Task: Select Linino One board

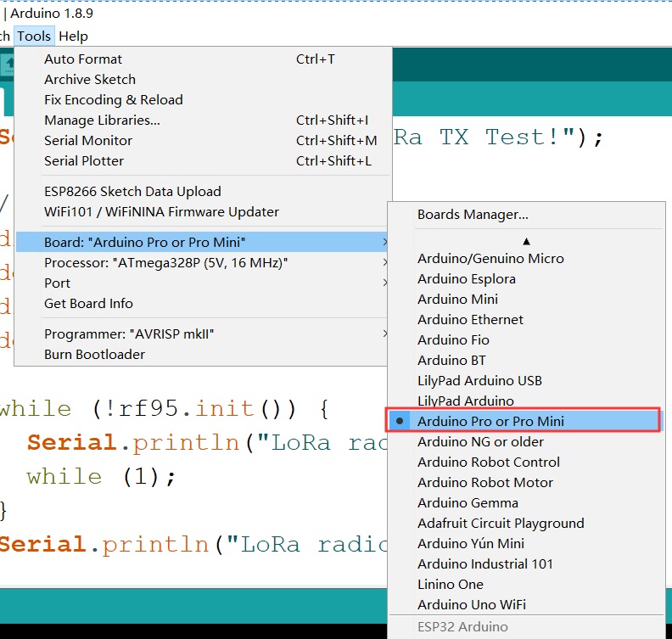Action: click(526, 584)
